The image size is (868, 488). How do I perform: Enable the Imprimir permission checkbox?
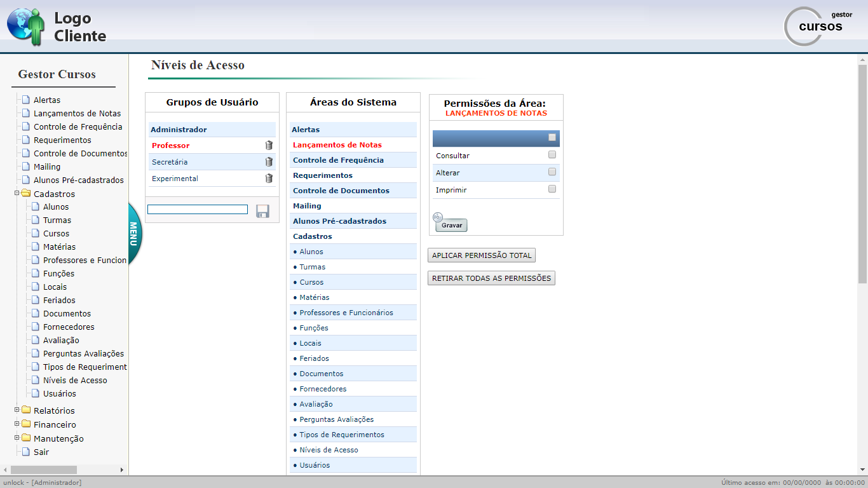[552, 189]
